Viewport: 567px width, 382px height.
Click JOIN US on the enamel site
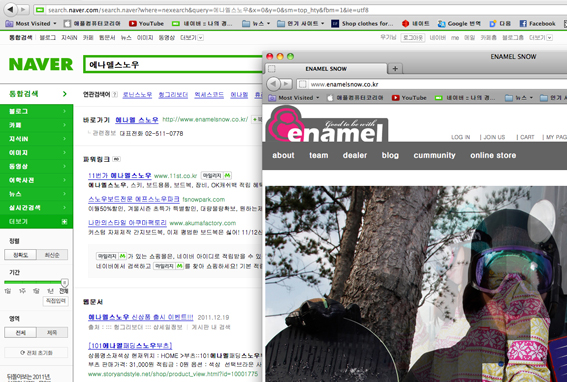(x=494, y=137)
